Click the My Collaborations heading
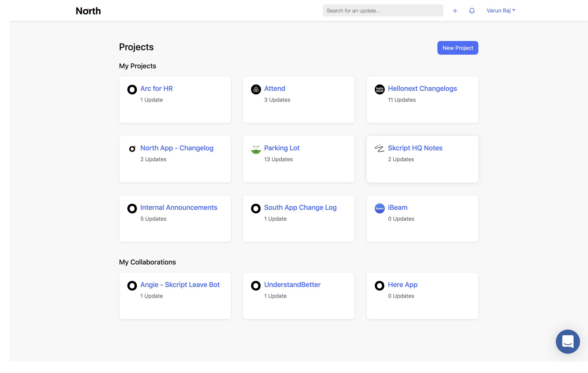 tap(147, 262)
